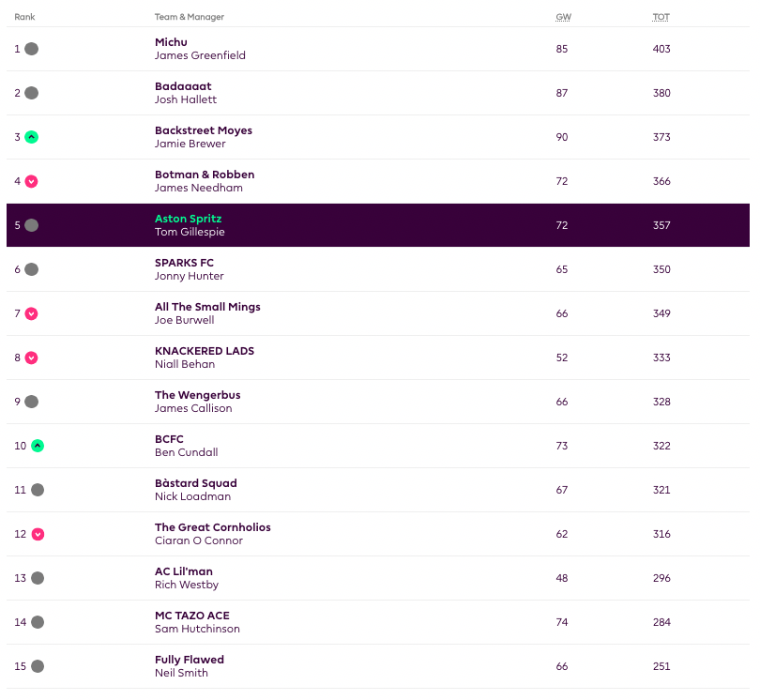The image size is (760, 700).
Task: Click the GW column header
Action: tap(563, 17)
